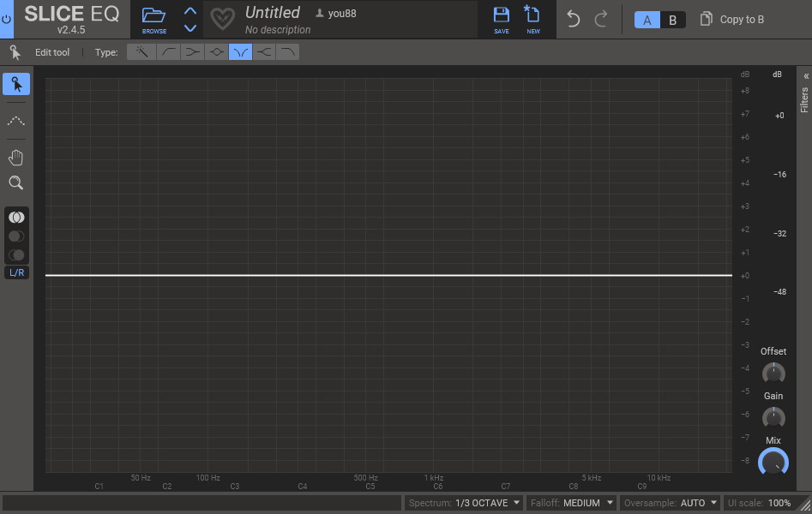Mark preset as favorite with heart icon
The image size is (812, 514).
pos(223,19)
